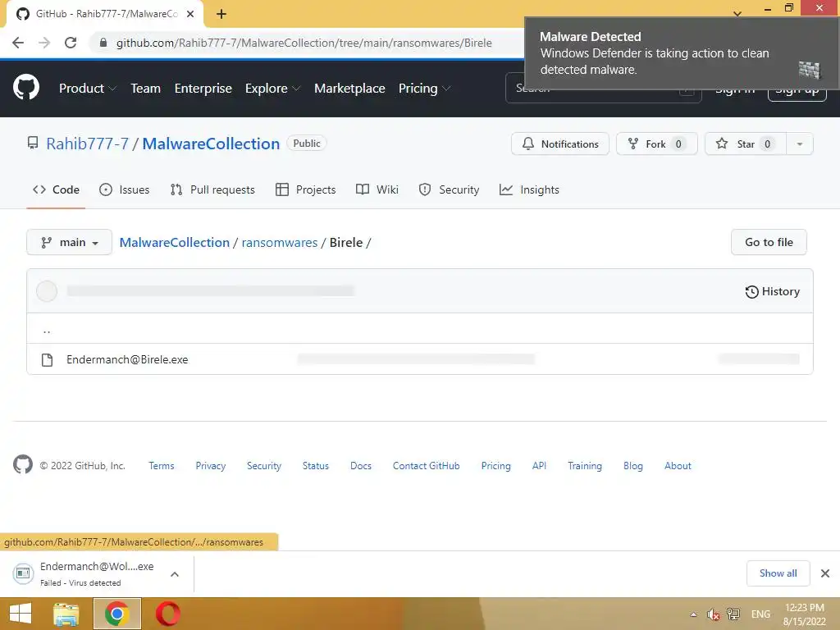840x630 pixels.
Task: Click the Notifications button
Action: (559, 144)
